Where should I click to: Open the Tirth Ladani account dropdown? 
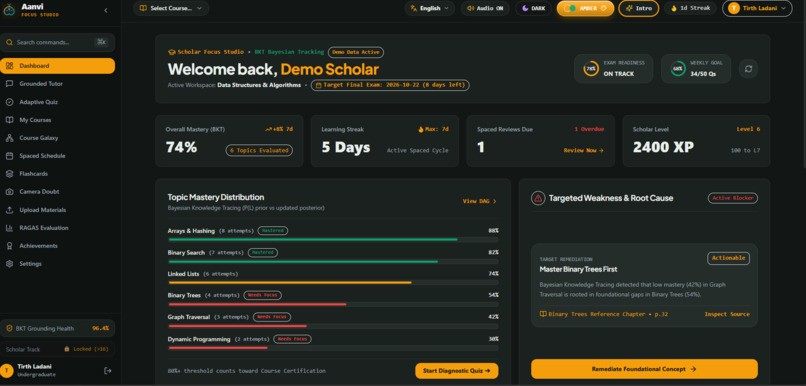[757, 8]
